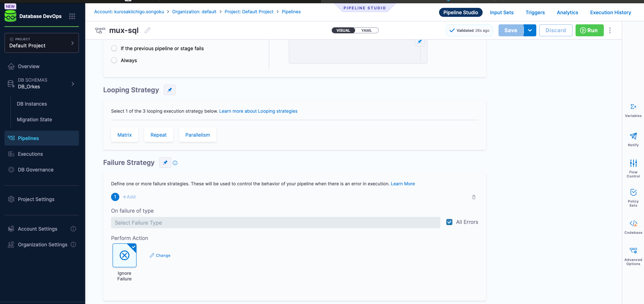This screenshot has width=644, height=304.
Task: Open the Notify panel icon
Action: [633, 136]
